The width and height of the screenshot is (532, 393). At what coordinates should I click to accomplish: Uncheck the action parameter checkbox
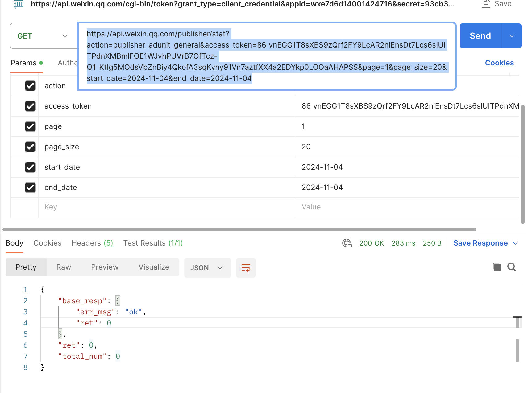coord(30,86)
